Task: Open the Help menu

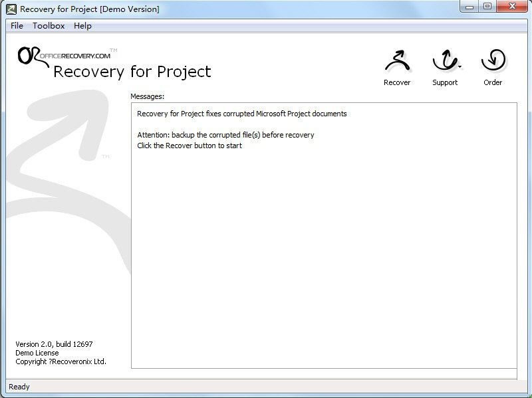Action: click(82, 26)
